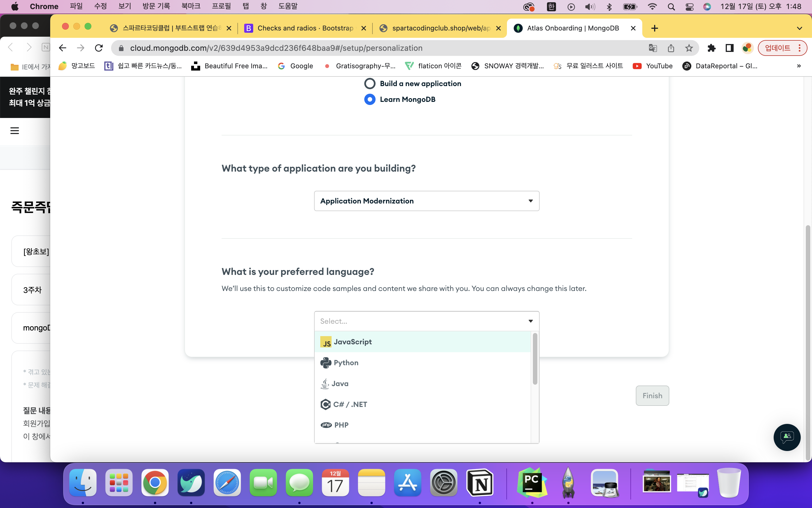This screenshot has width=812, height=508.
Task: Open Control Center in the menu bar
Action: (689, 6)
